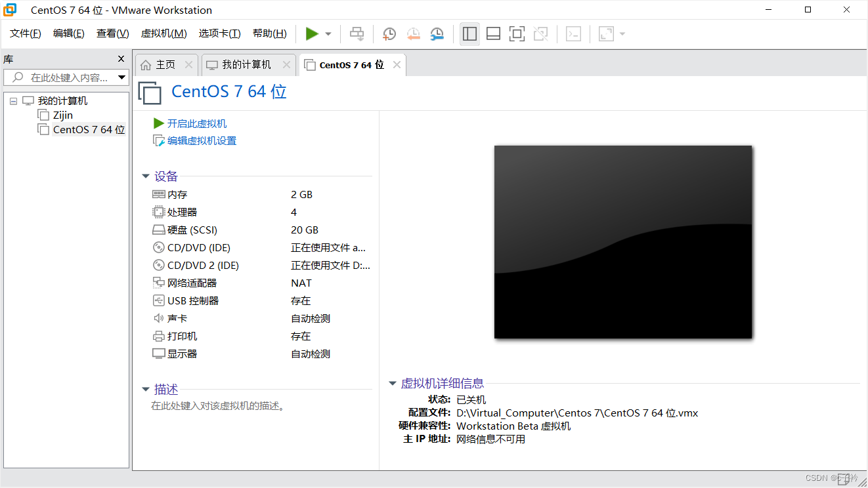Open the library search filter dropdown

[122, 77]
